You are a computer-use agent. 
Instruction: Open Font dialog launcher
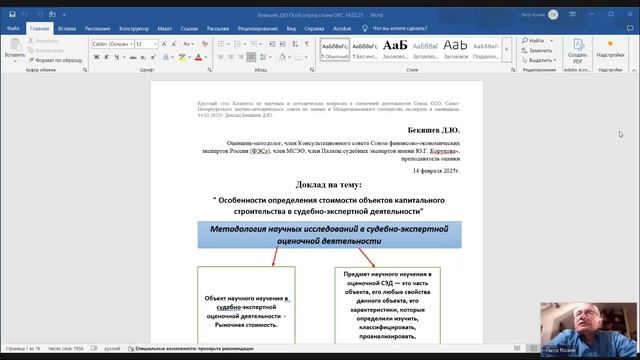tap(209, 70)
